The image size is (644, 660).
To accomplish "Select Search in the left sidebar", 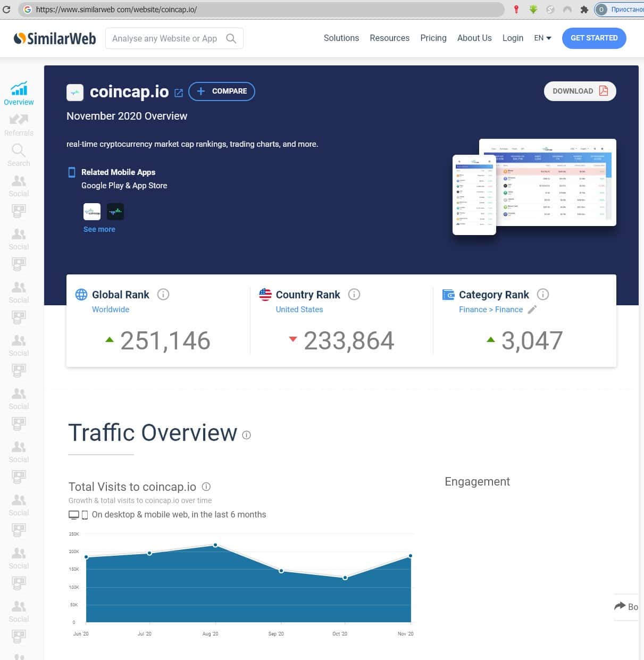I will point(19,155).
